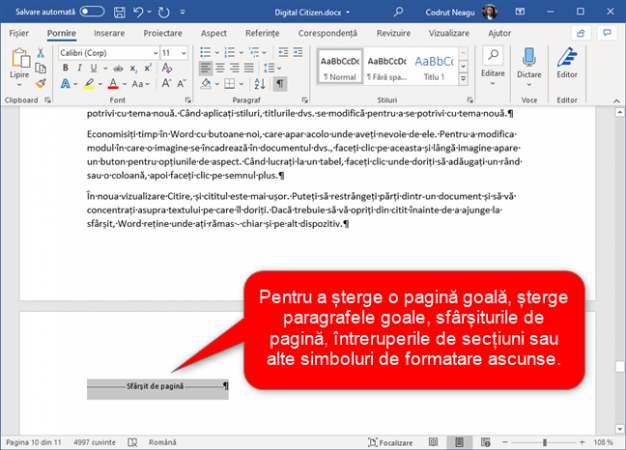Screen dimensions: 626x450
Task: Collapse the ribbon chevron
Action: tap(616, 101)
